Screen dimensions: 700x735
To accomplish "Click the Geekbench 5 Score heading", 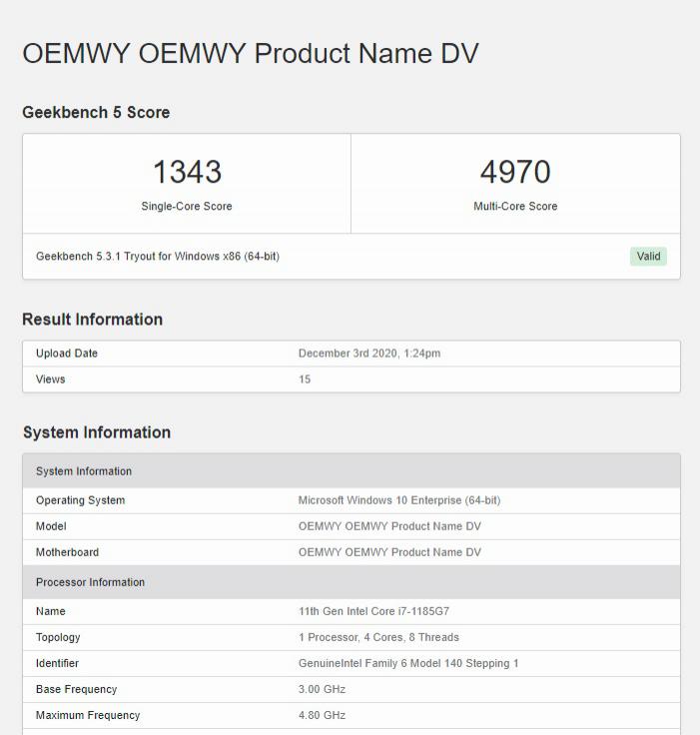I will tap(96, 113).
